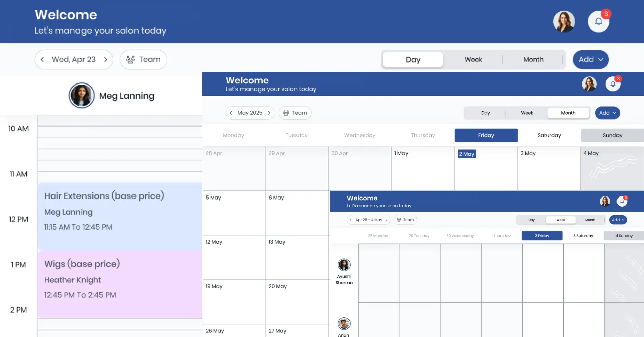
Task: Click the notification bell in the May 2025 panel
Action: (x=613, y=83)
